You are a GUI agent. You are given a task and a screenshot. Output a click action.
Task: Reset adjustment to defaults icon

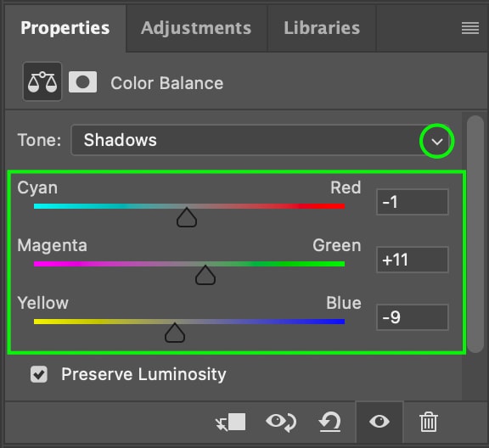[x=329, y=423]
